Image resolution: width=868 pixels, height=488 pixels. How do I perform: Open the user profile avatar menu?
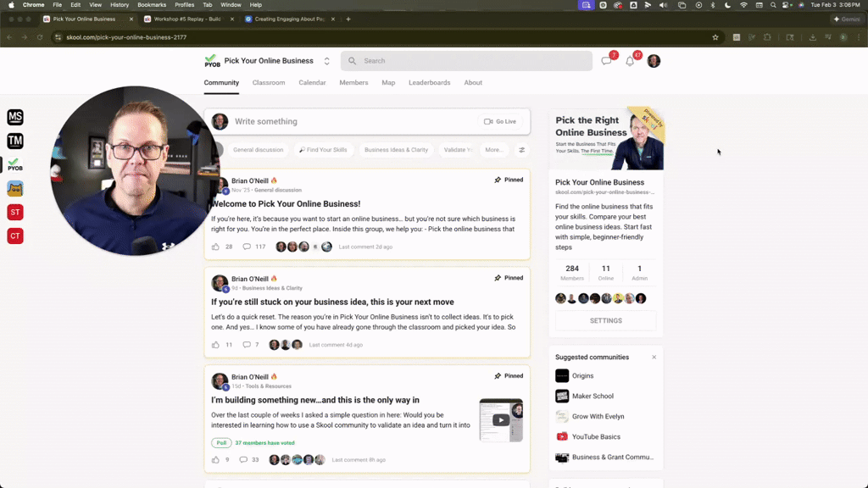click(654, 61)
